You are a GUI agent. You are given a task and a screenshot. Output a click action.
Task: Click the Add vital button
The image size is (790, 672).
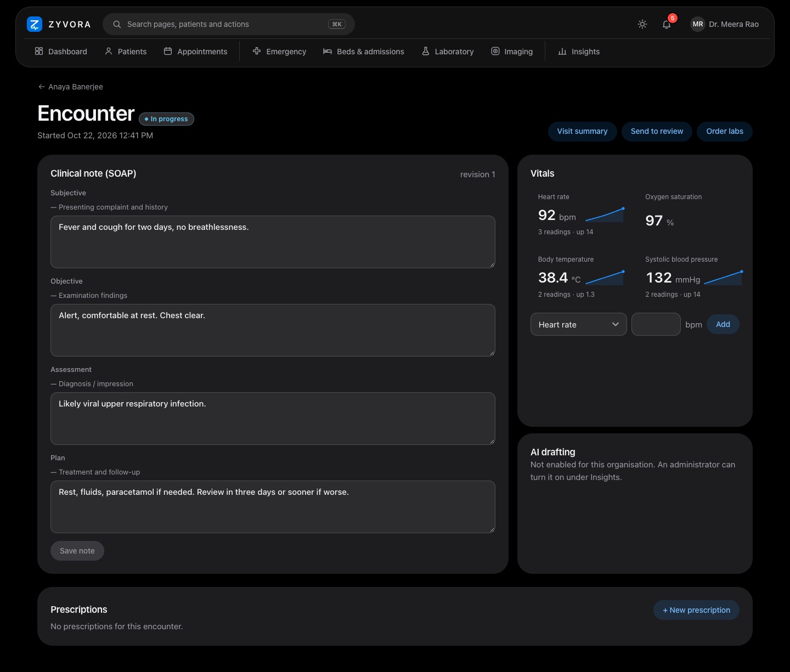coord(723,324)
